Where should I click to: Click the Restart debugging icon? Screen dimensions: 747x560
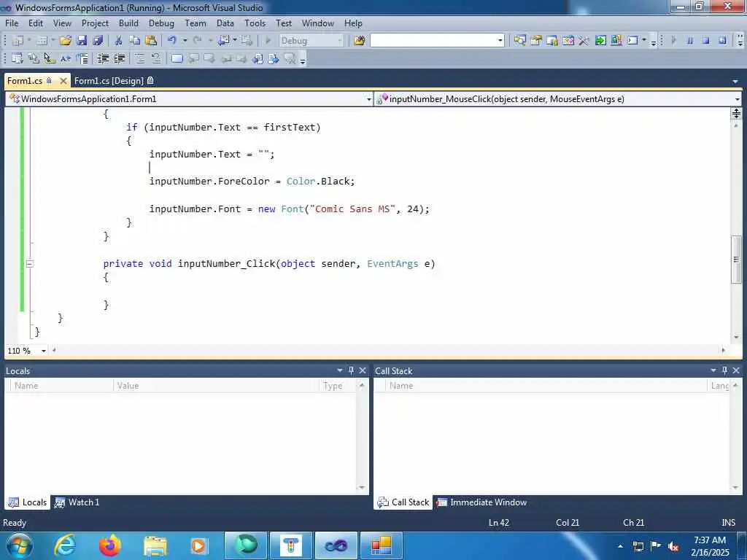point(722,41)
